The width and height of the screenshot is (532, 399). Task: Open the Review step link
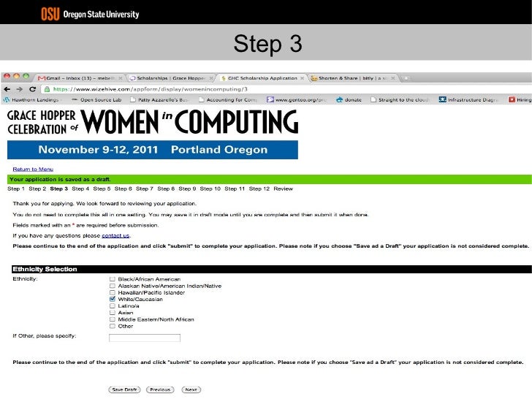pos(284,189)
